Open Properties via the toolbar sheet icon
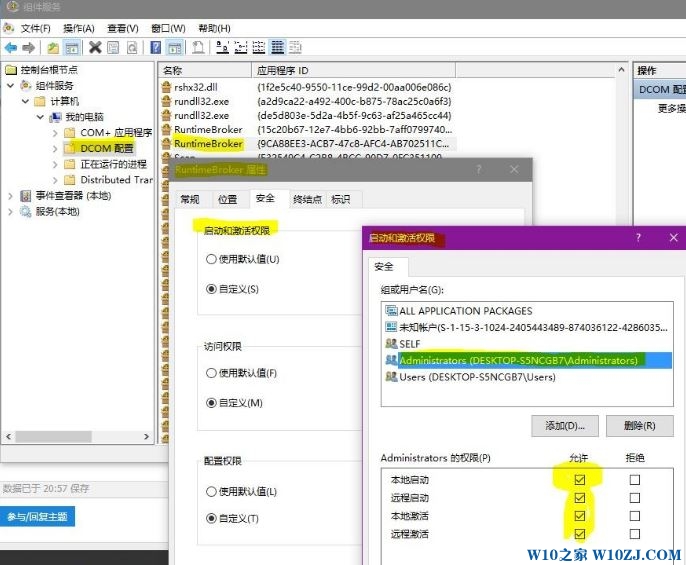 tap(113, 47)
